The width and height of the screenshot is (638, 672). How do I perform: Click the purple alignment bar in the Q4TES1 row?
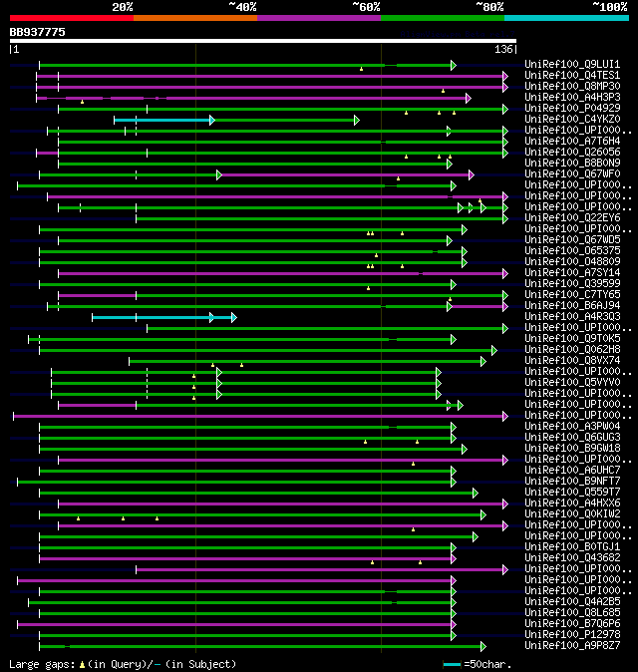(271, 77)
